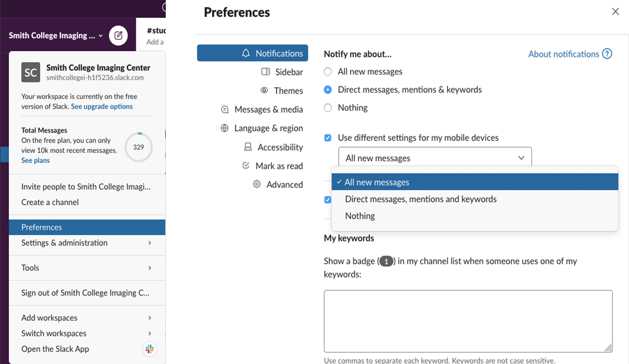The image size is (629, 364).
Task: Click the question mark help icon
Action: 607,54
